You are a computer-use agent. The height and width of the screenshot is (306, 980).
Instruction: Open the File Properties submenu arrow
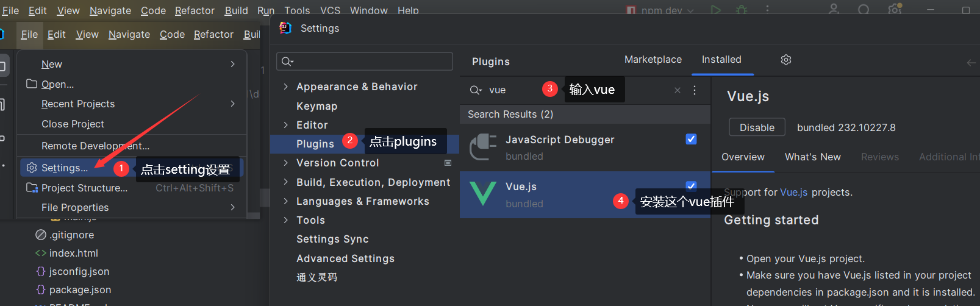point(232,207)
